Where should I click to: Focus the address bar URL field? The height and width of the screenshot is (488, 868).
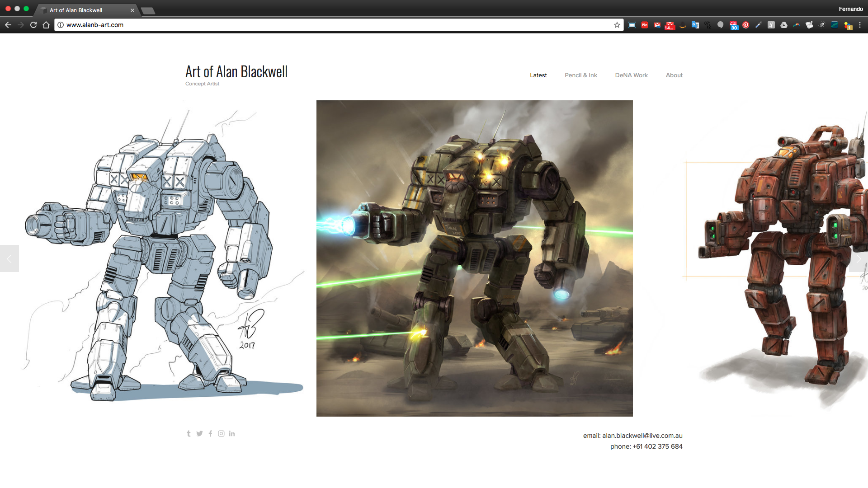316,25
